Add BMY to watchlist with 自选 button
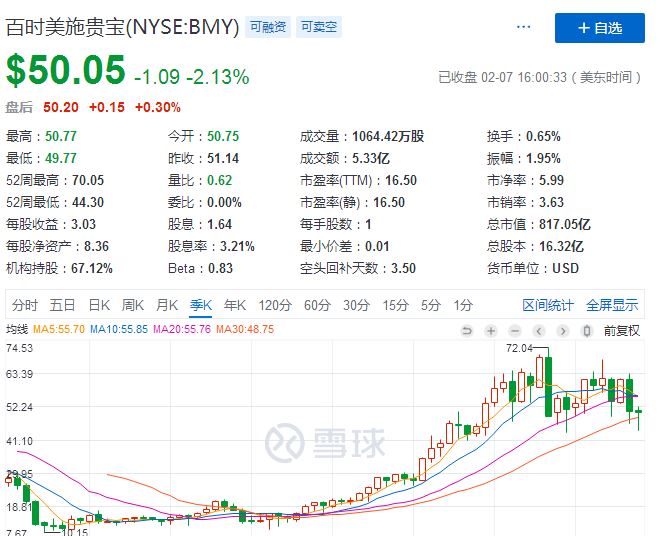Image resolution: width=662 pixels, height=536 pixels. [600, 28]
